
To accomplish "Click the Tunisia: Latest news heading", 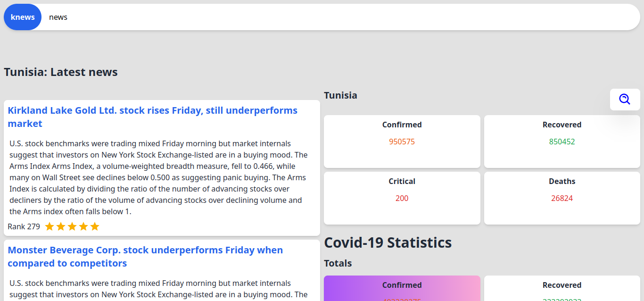I will point(61,72).
